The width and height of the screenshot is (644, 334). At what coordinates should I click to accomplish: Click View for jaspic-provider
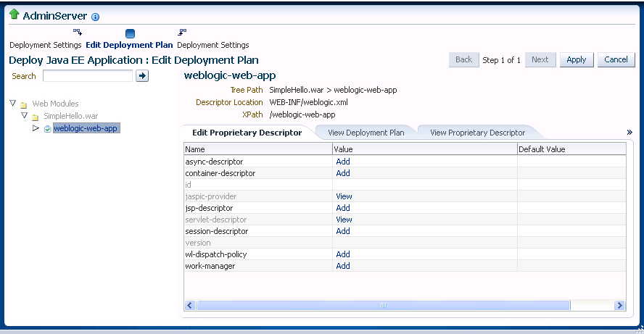tap(344, 196)
